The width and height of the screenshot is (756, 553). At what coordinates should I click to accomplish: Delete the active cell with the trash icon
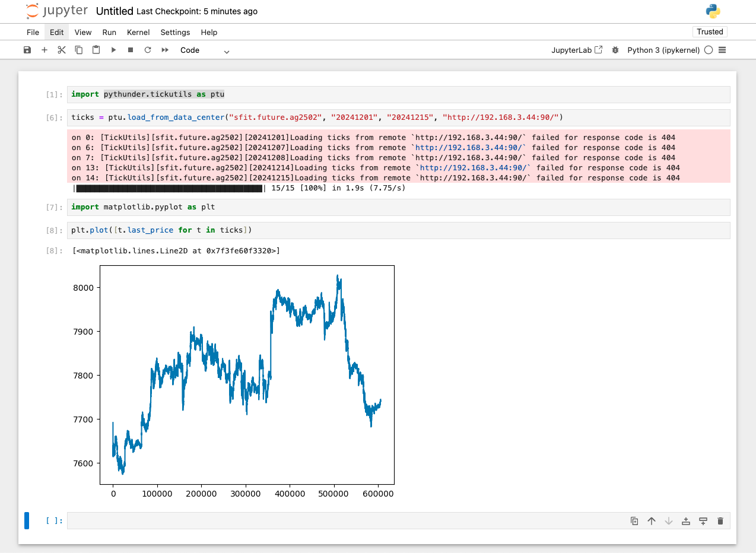click(720, 521)
